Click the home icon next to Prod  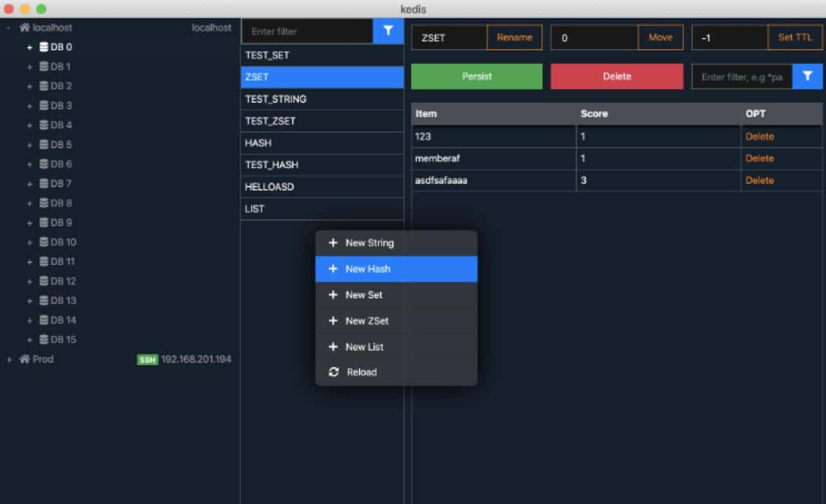click(25, 359)
